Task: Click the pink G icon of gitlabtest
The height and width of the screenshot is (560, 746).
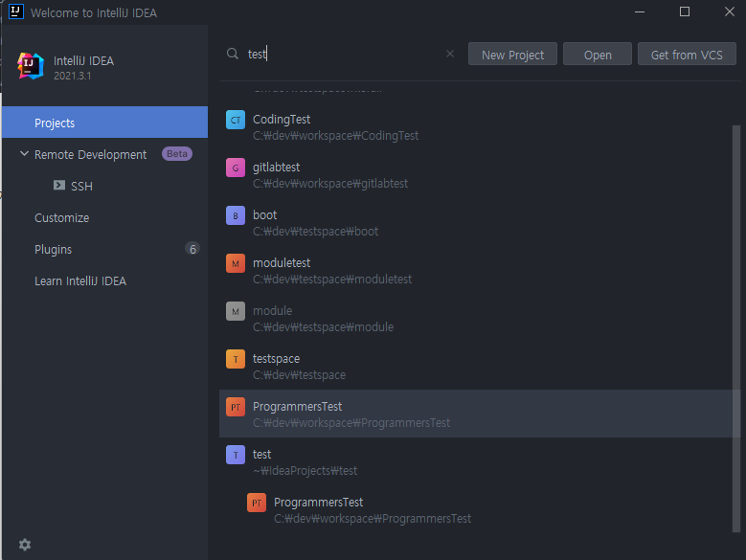Action: click(x=236, y=168)
